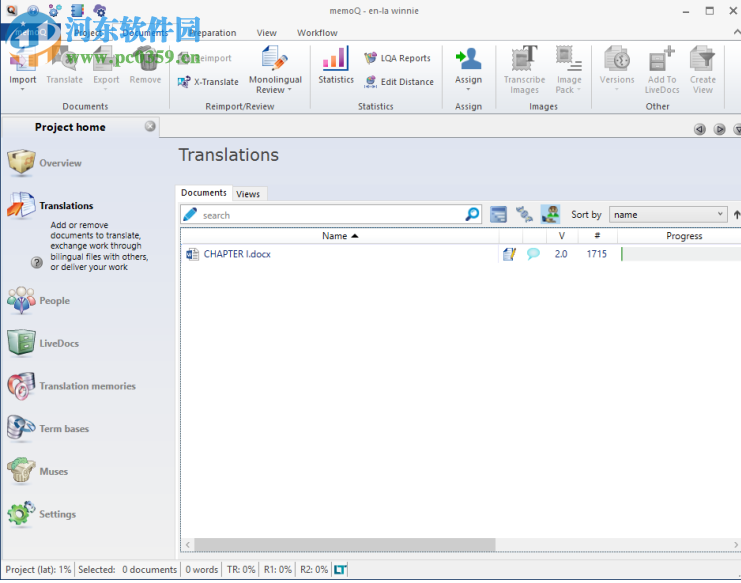
Task: Select the CHAPTER I.docx document
Action: tap(237, 254)
